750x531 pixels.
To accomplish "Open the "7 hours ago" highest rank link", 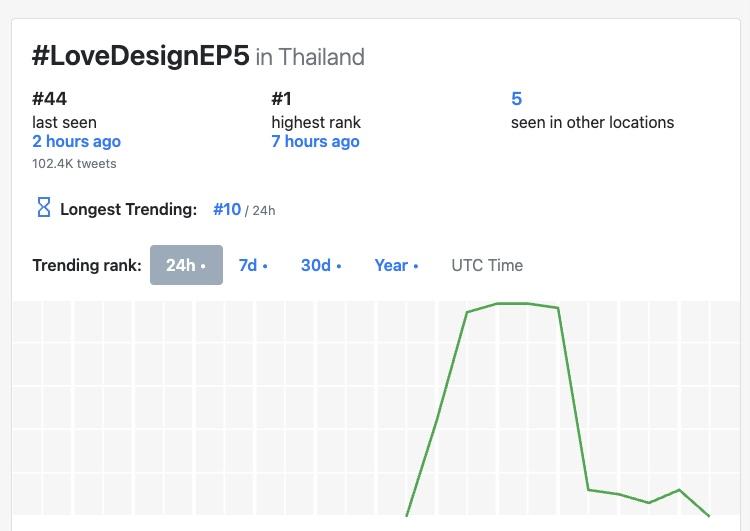I will click(315, 142).
